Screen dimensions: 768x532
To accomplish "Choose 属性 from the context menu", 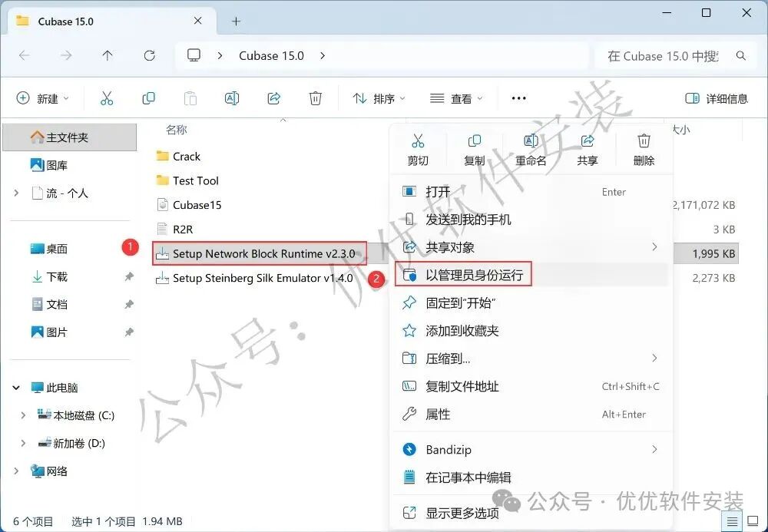I will point(531,415).
